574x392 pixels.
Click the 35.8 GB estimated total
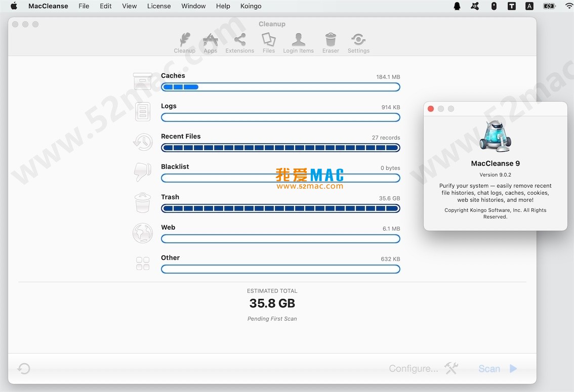272,303
